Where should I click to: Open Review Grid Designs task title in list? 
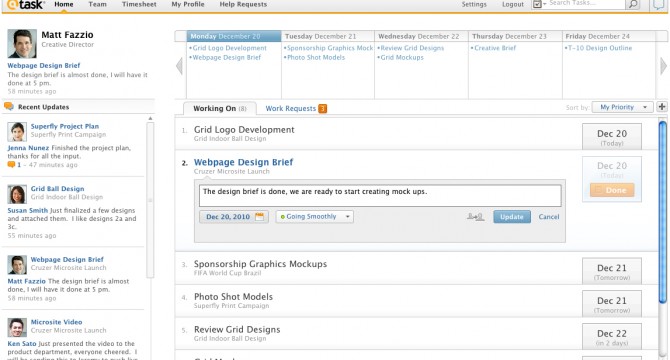point(237,329)
